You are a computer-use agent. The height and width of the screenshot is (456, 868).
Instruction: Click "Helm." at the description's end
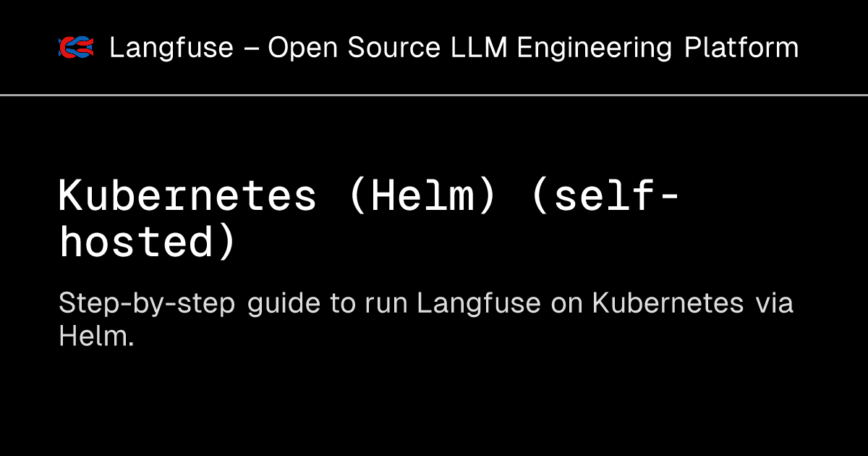tap(96, 336)
